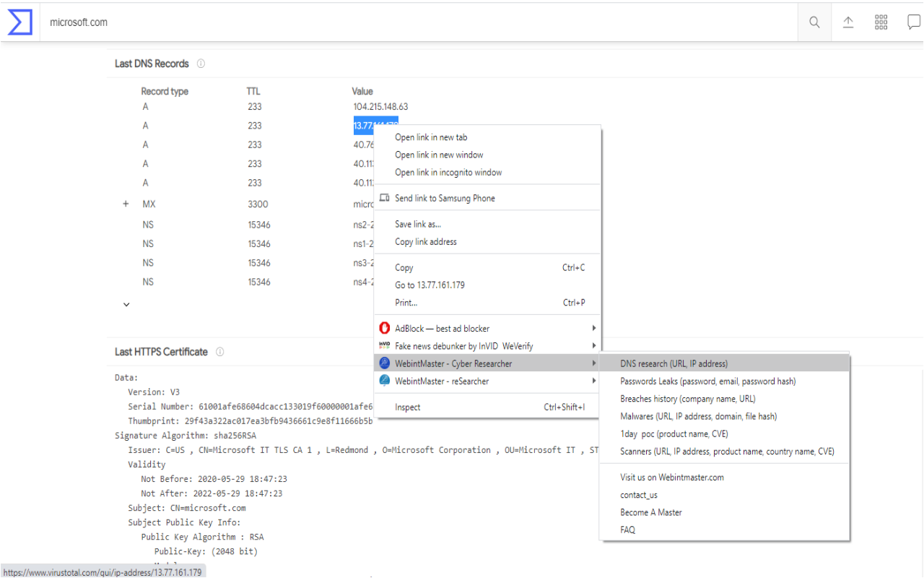The image size is (924, 578).
Task: Click the Send link to Samsung Phone icon
Action: point(385,198)
